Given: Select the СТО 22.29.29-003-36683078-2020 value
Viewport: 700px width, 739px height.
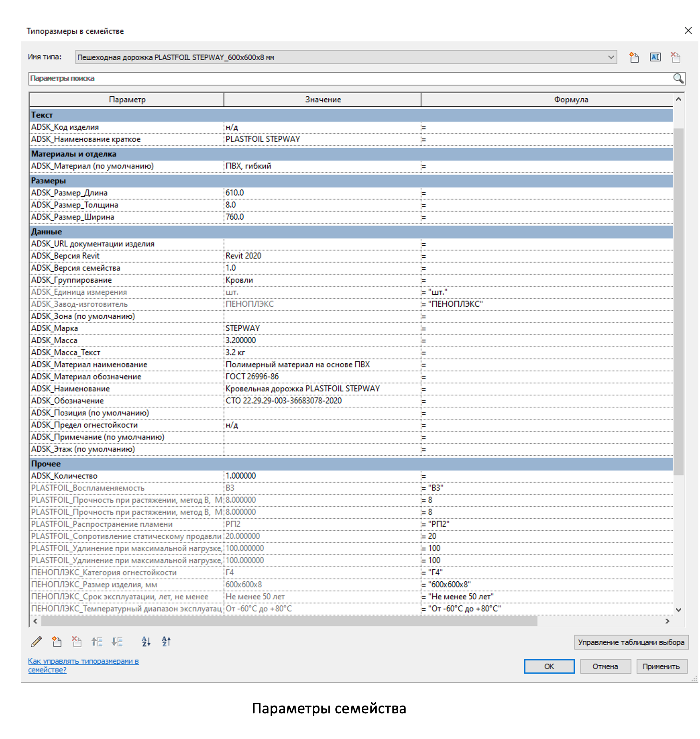Looking at the screenshot, I should coord(322,401).
